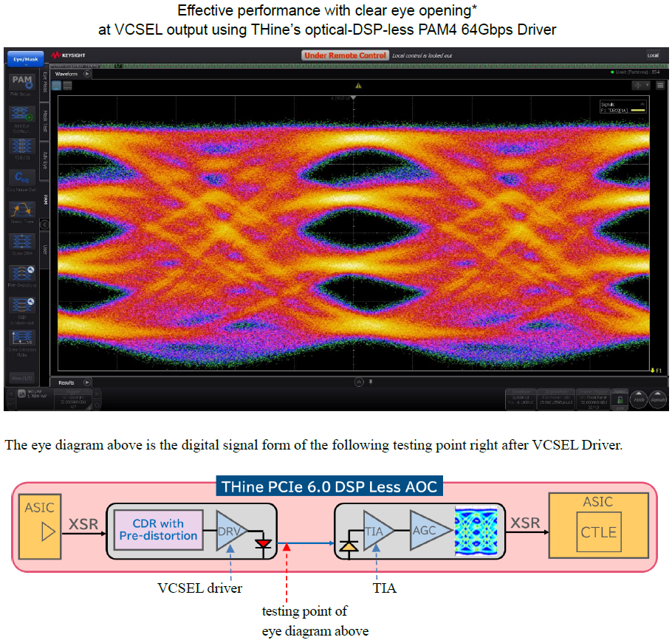Select the PAM Overshoot icon
The width and height of the screenshot is (672, 640).
tap(22, 273)
